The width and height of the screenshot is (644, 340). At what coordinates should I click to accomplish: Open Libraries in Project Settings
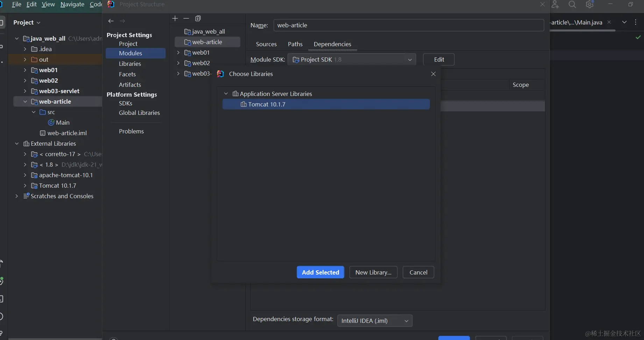coord(130,64)
